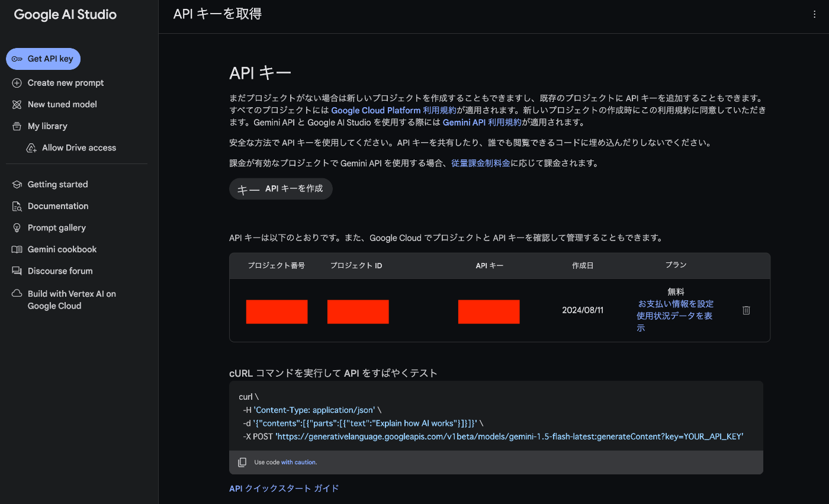Click the Documentation page icon
829x504 pixels.
click(17, 206)
